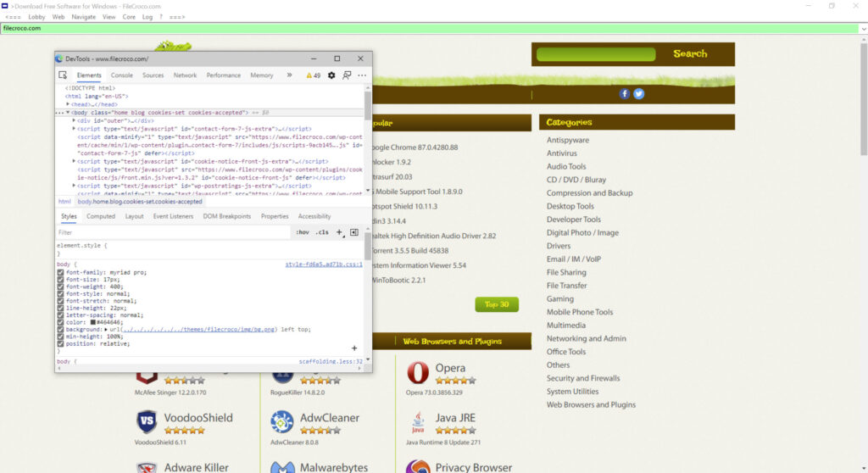Click the page search text field

(596, 54)
